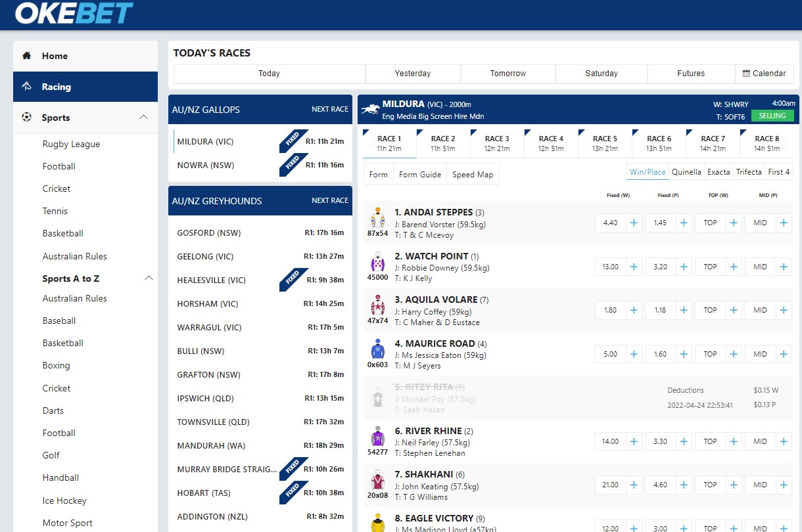The width and height of the screenshot is (802, 532).
Task: Click the Today races button
Action: (x=269, y=74)
